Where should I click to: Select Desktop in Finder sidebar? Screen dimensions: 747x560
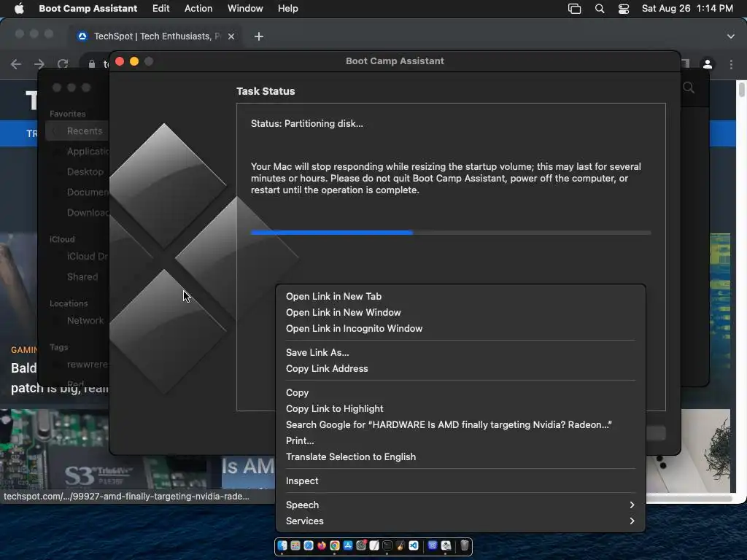[x=85, y=171]
